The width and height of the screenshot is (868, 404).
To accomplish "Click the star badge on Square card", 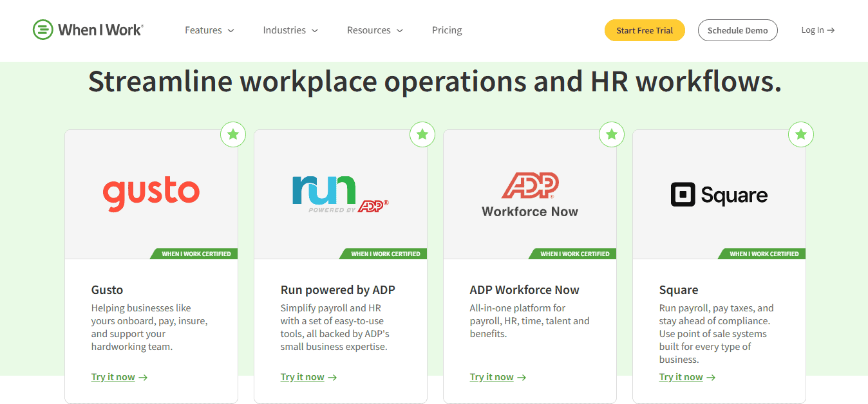I will click(x=801, y=134).
